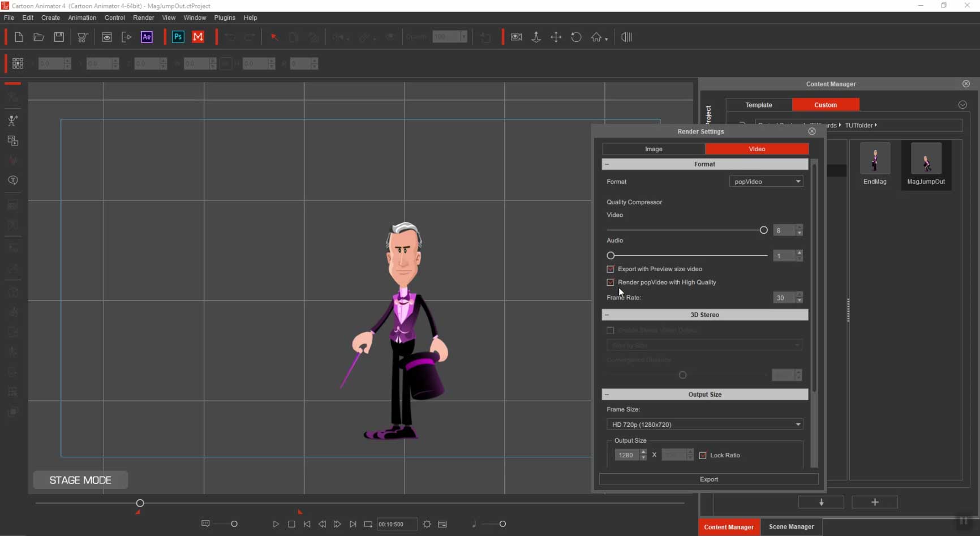The image size is (980, 536).
Task: Click the music note volume icon
Action: 474,524
